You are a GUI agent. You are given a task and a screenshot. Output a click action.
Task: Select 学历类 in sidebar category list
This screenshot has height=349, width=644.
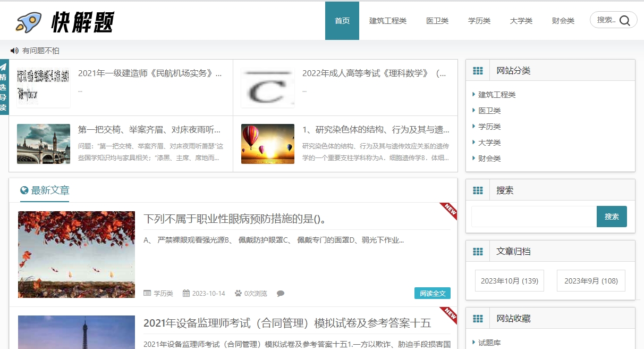point(489,127)
